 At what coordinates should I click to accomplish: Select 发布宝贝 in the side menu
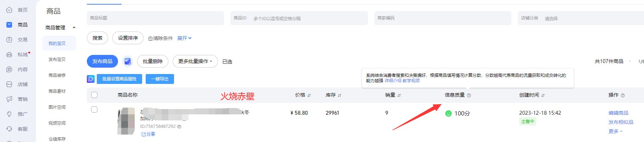[57, 59]
